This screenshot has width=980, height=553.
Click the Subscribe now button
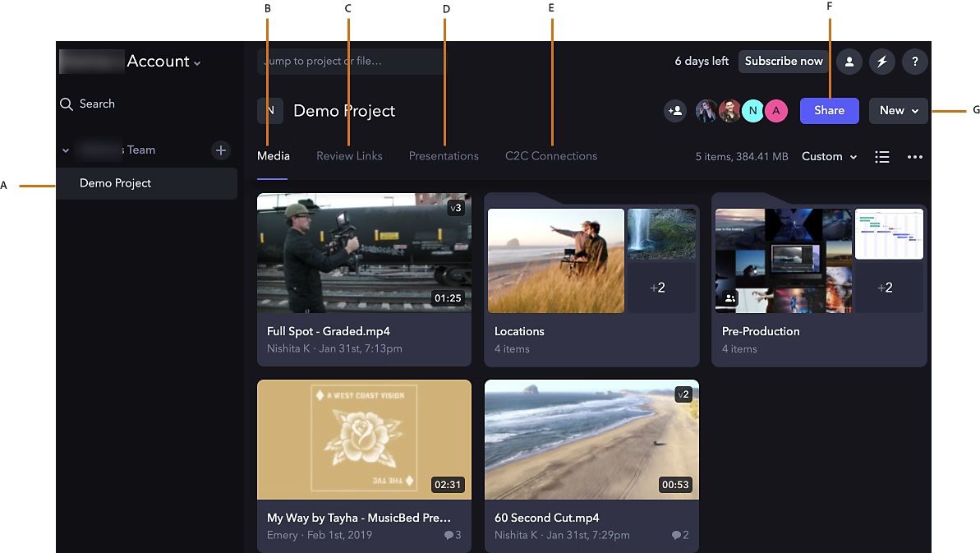click(783, 61)
